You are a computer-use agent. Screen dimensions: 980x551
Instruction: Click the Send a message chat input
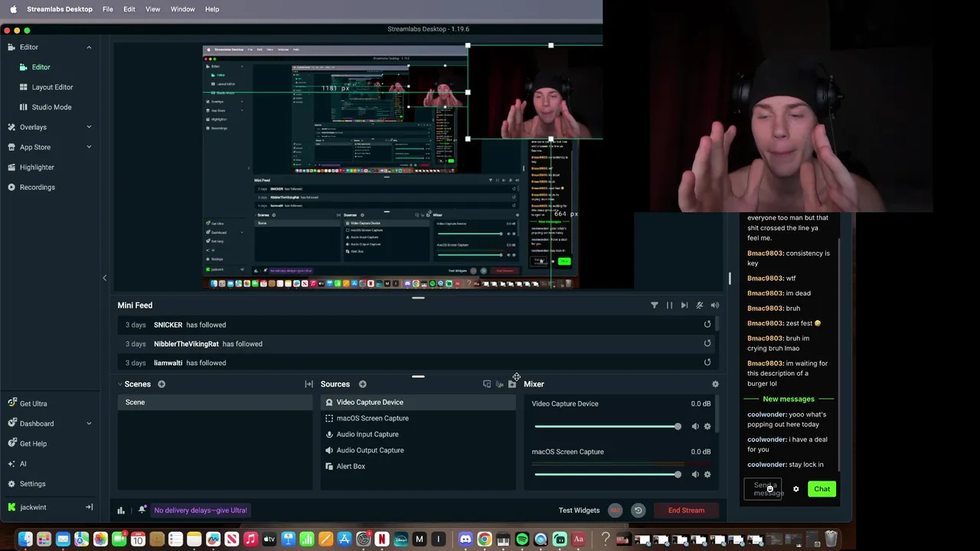coord(763,489)
